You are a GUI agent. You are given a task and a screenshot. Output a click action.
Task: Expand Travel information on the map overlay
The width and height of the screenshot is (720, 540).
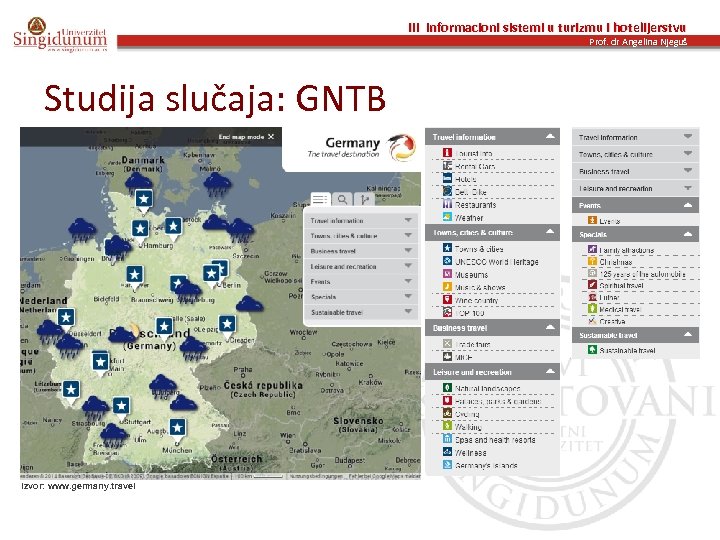[x=361, y=221]
